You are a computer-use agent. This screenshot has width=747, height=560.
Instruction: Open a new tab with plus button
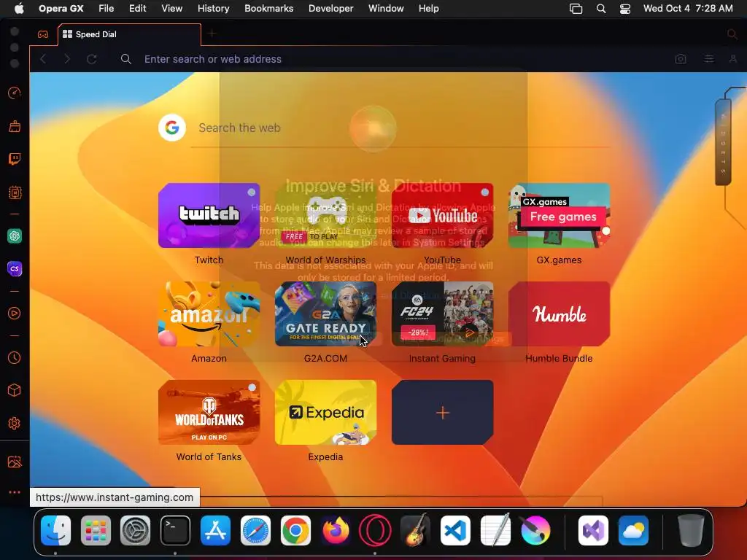(x=212, y=34)
